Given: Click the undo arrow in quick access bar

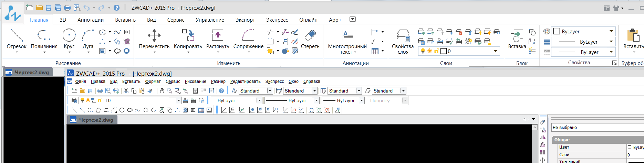Looking at the screenshot, I should click(86, 8).
